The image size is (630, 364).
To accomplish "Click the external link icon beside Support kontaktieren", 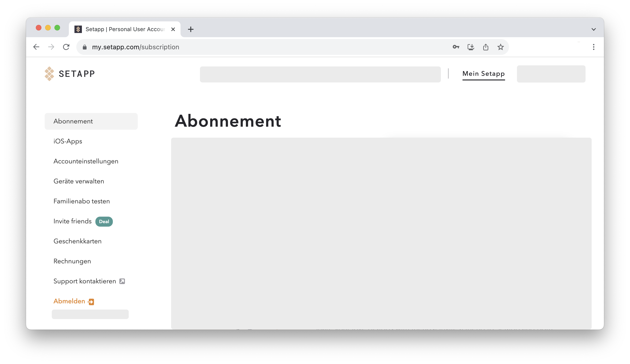I will pos(122,281).
